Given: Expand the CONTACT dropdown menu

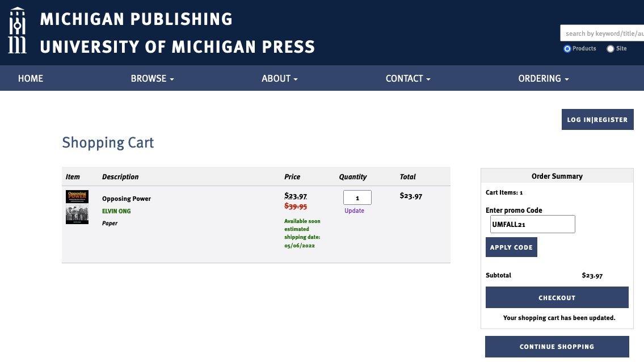Looking at the screenshot, I should (408, 78).
